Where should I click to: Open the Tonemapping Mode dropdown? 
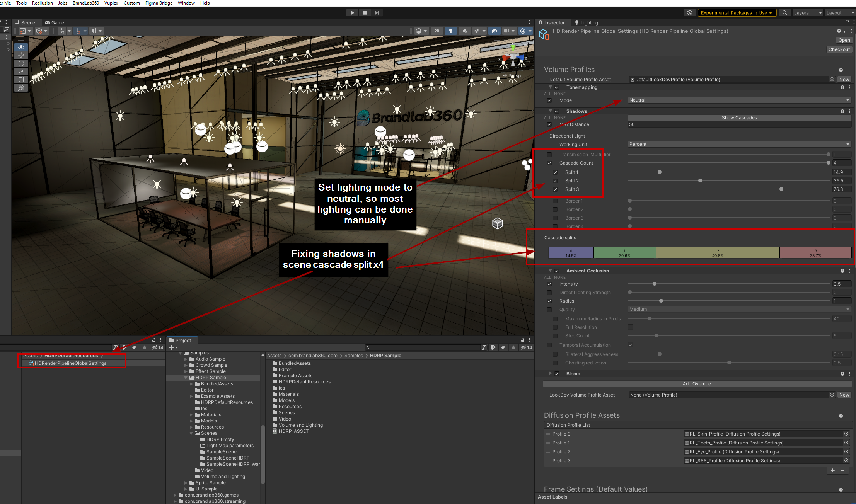click(739, 100)
